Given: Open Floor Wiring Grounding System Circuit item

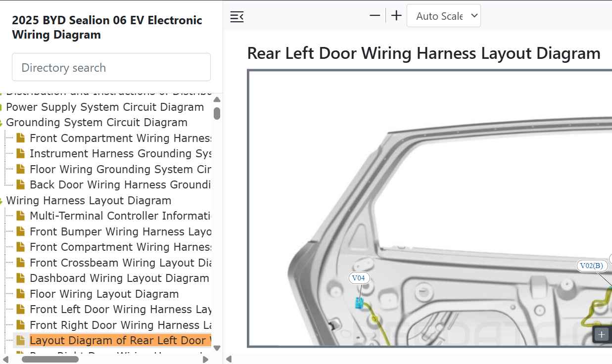Looking at the screenshot, I should [x=121, y=169].
